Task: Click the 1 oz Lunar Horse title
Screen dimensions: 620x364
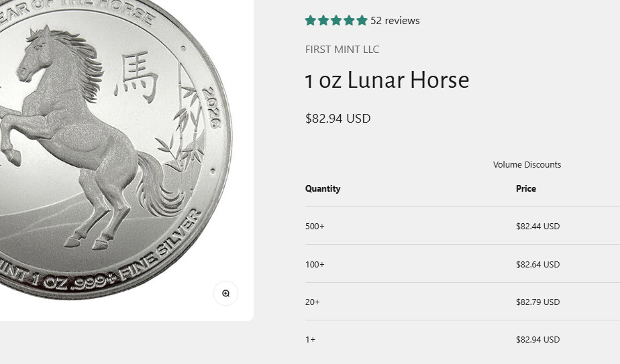Action: tap(387, 81)
